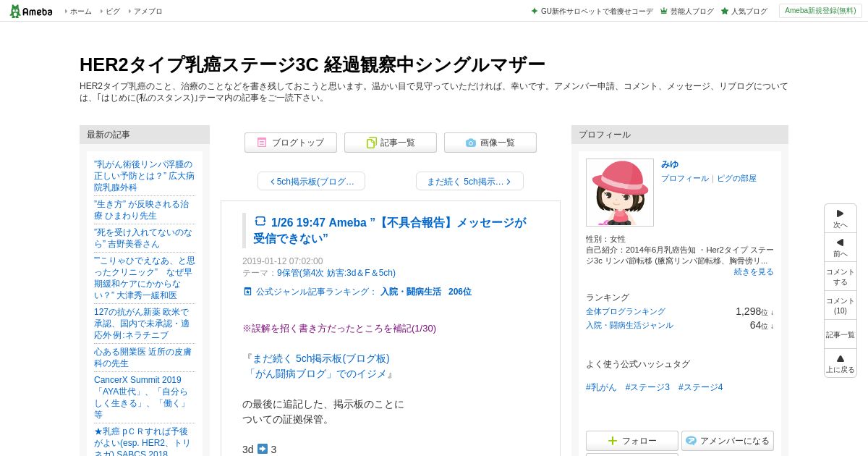
Task: Click floating コメントする button
Action: point(841,276)
